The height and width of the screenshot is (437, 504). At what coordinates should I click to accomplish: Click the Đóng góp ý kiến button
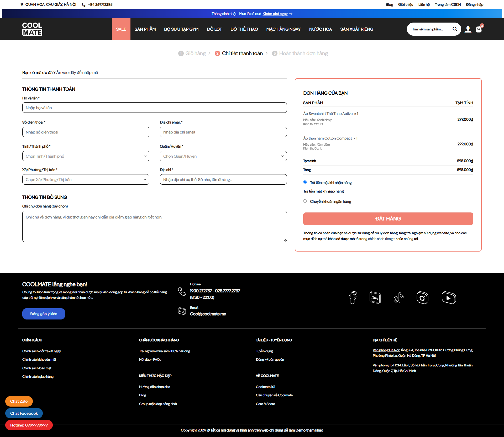coord(44,314)
